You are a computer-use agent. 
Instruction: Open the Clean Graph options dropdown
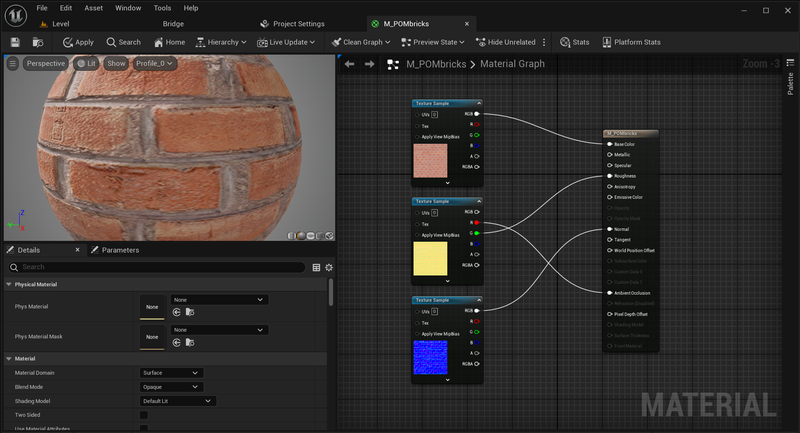361,42
